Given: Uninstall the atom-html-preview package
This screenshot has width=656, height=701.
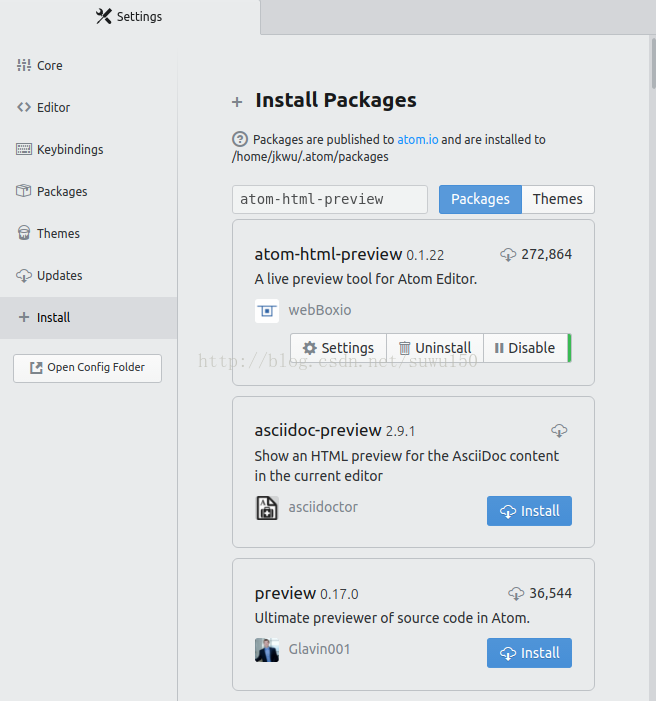Looking at the screenshot, I should [435, 348].
